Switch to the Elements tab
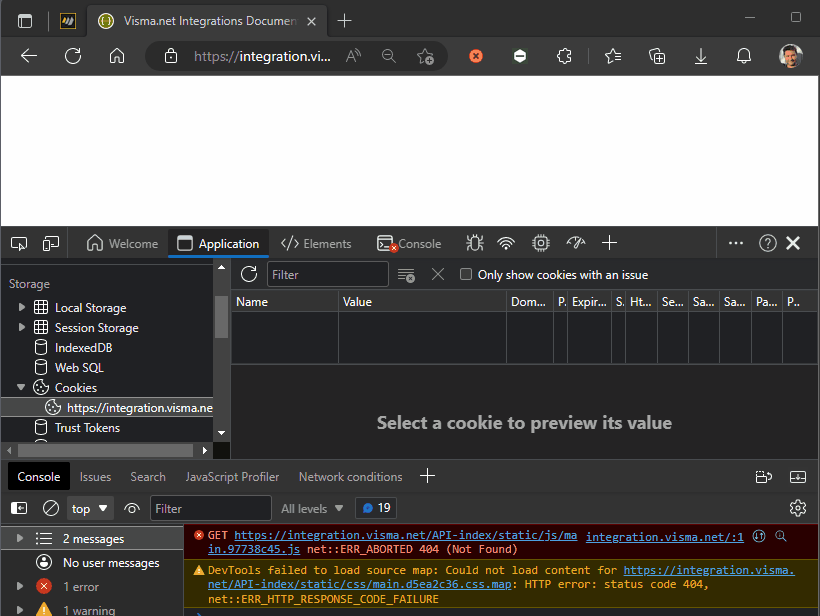820x616 pixels. coord(316,244)
